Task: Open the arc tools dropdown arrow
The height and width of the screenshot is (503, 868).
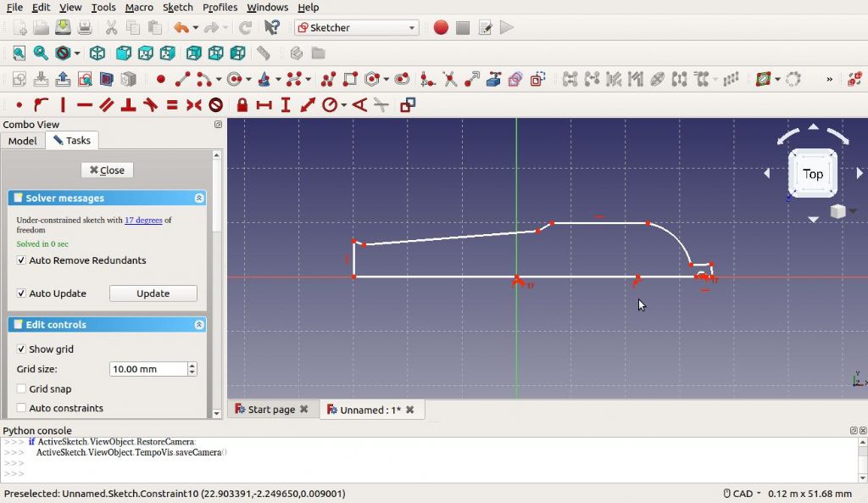Action: pos(219,79)
